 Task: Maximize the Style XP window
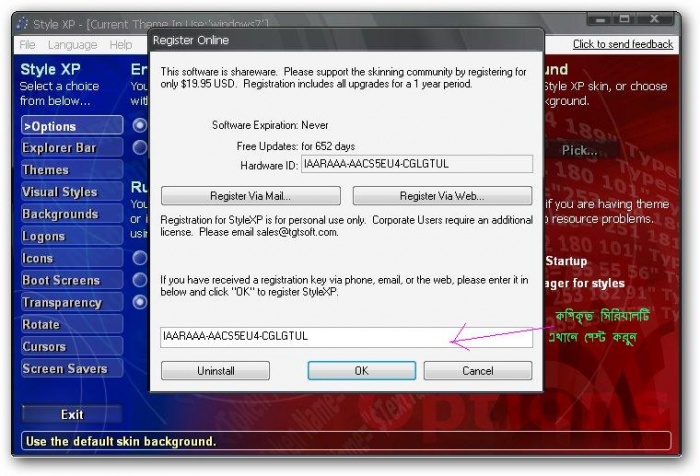coord(624,19)
